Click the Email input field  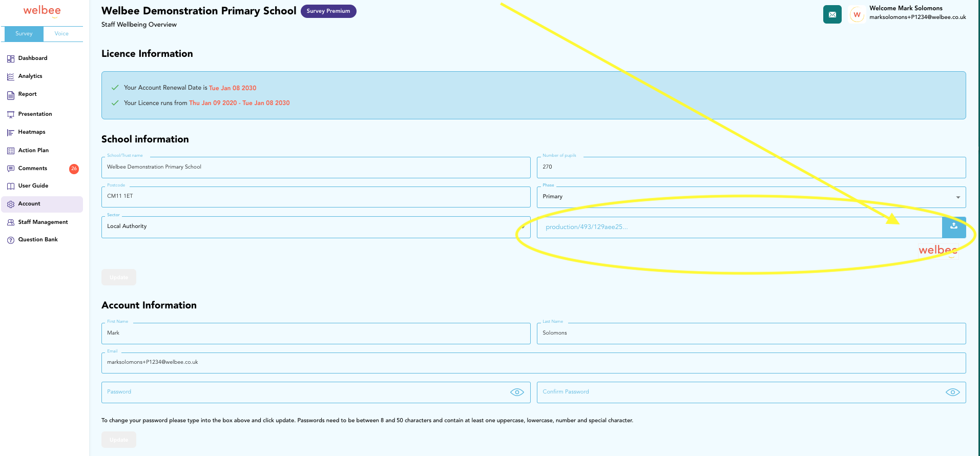(533, 363)
